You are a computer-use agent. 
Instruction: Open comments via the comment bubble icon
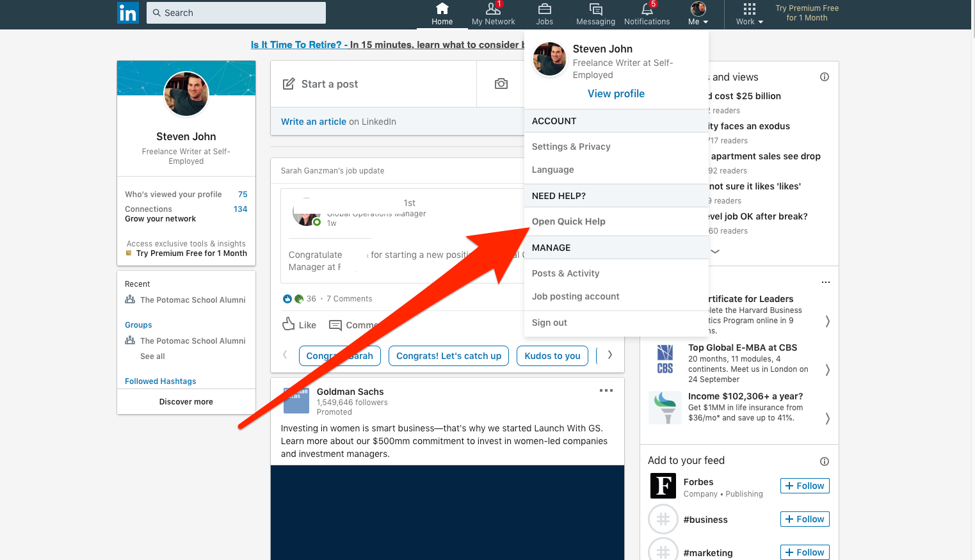point(335,324)
